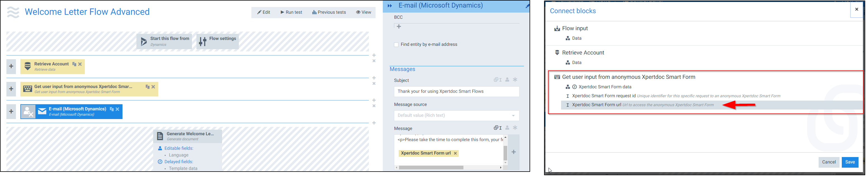Image resolution: width=868 pixels, height=178 pixels.
Task: Toggle the Message required asterisk
Action: pyautogui.click(x=515, y=128)
